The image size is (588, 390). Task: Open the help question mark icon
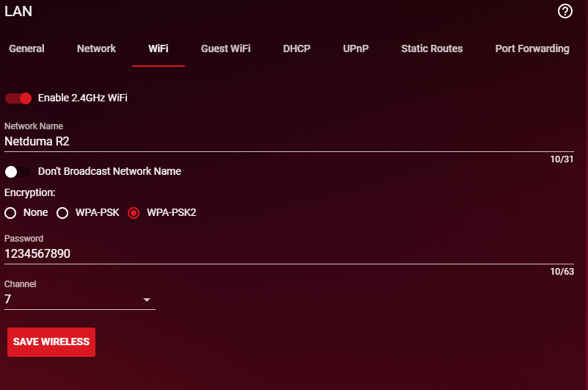tap(565, 11)
